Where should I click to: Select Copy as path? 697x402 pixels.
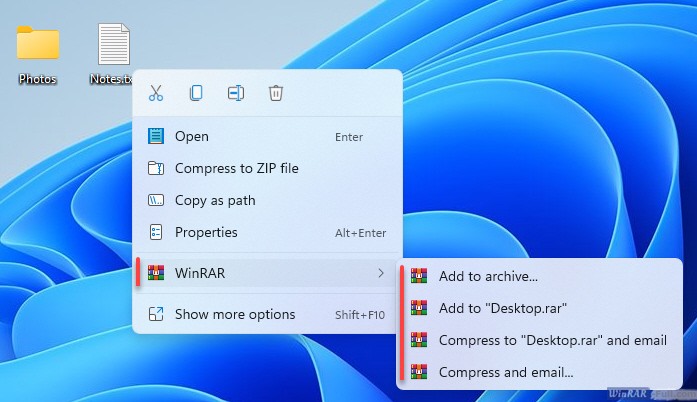(x=215, y=200)
